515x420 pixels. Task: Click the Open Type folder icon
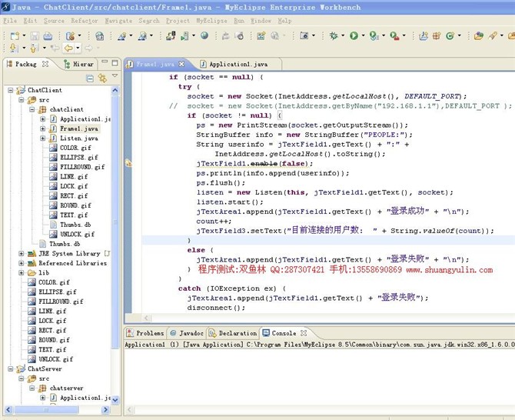(479, 35)
